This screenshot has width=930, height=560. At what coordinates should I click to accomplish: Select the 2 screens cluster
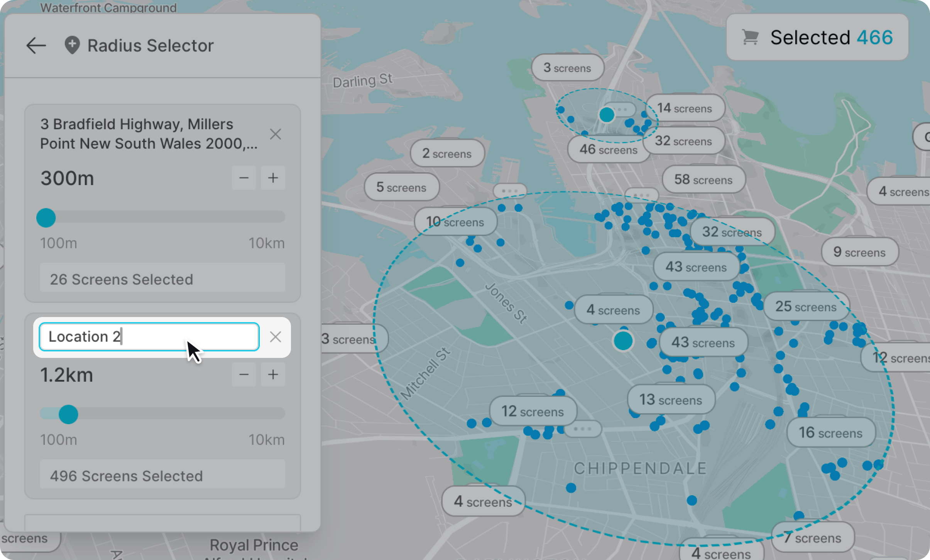[447, 153]
